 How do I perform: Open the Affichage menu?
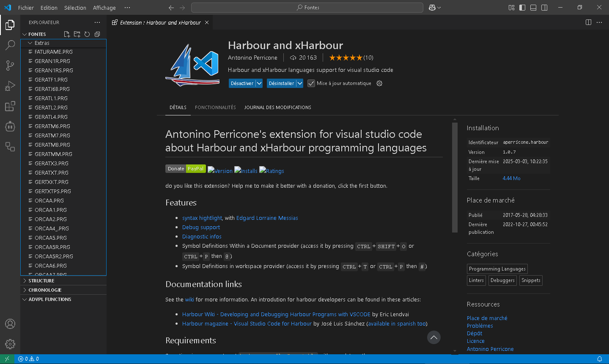[104, 8]
